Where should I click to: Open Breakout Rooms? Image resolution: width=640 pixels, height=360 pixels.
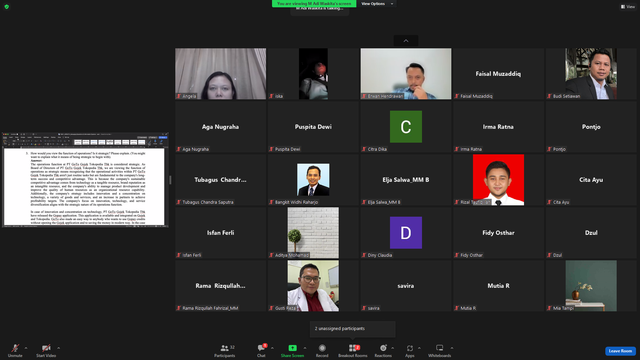pos(353,350)
